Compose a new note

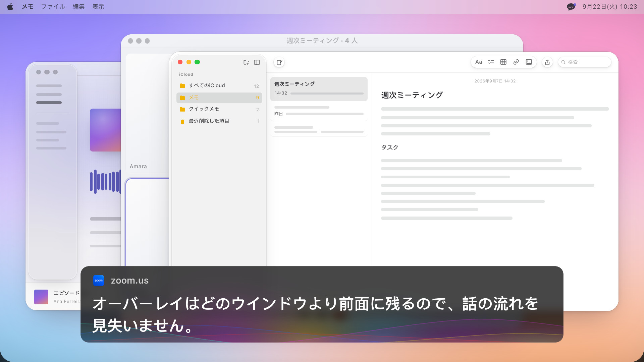coord(279,62)
